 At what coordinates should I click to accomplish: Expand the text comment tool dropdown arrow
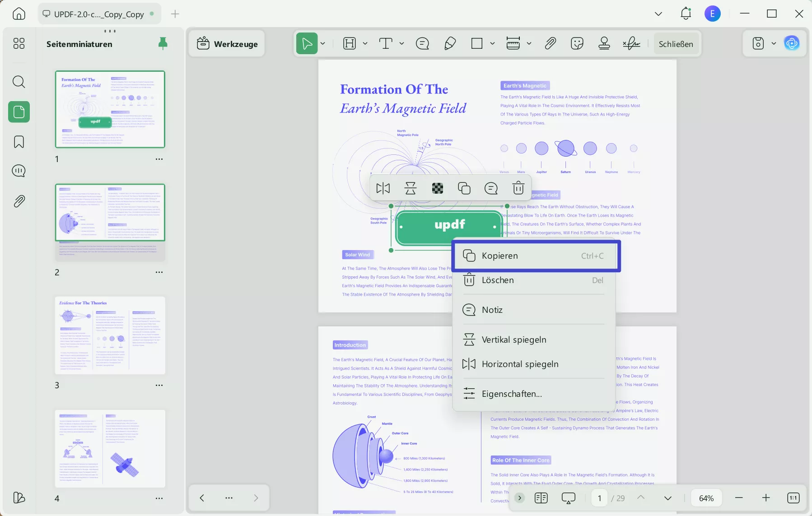coord(401,43)
